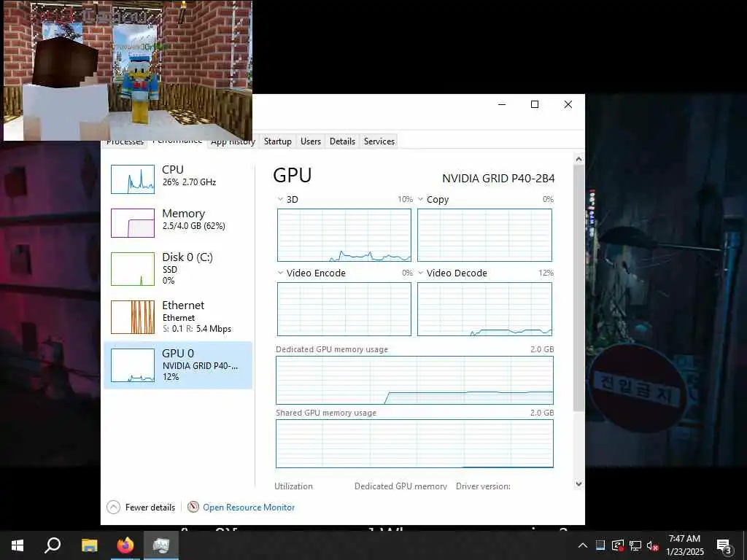Click the scrollbar down arrow in Task Manager
Screen dimensions: 747x560
(578, 484)
